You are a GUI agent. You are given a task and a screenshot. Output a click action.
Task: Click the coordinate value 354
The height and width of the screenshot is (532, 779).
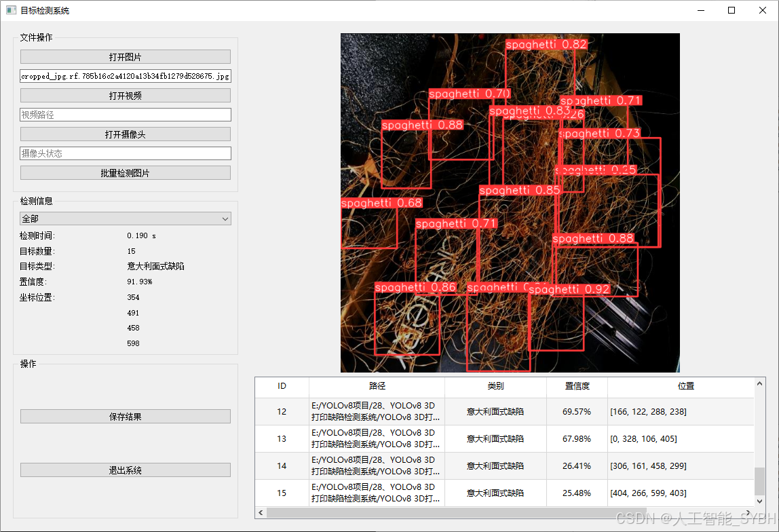[x=133, y=297]
